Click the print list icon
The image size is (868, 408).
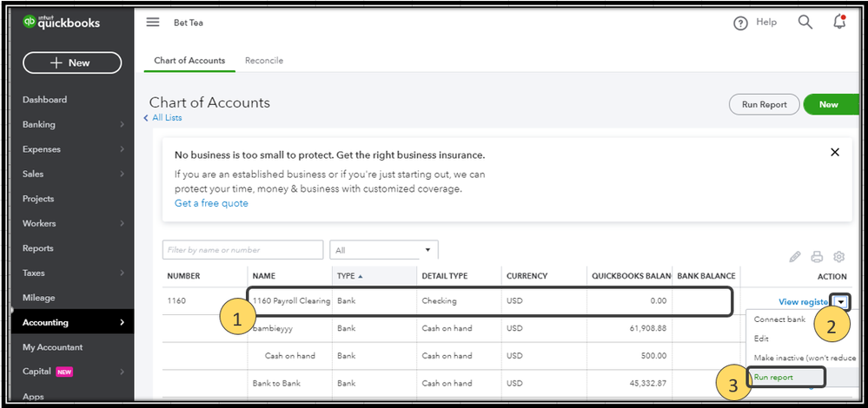tap(817, 257)
